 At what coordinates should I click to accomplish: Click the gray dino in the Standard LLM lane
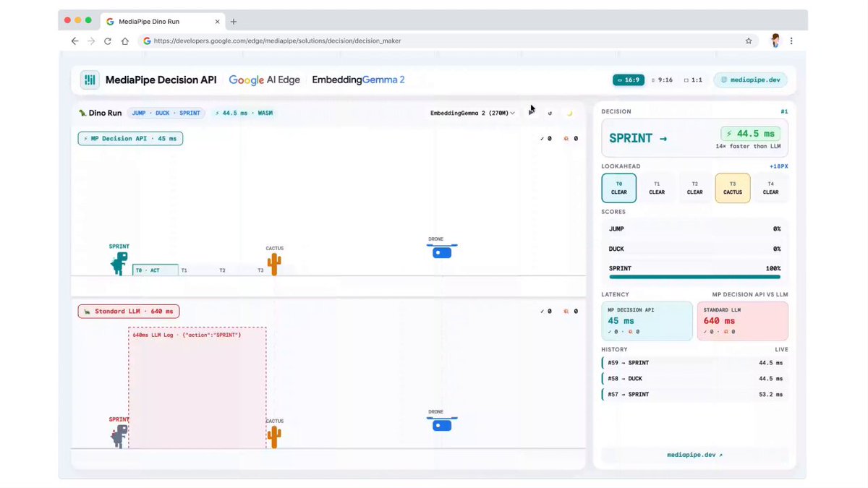coord(119,436)
